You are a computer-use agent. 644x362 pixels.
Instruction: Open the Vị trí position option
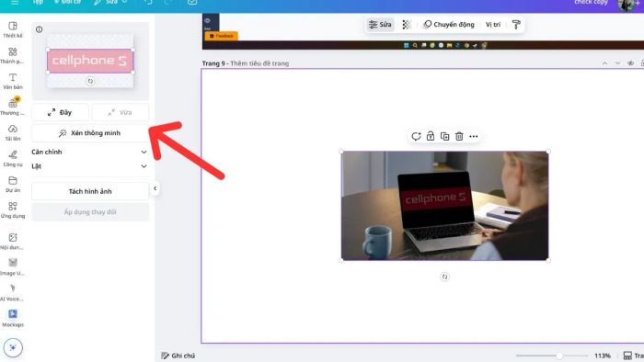pyautogui.click(x=493, y=25)
